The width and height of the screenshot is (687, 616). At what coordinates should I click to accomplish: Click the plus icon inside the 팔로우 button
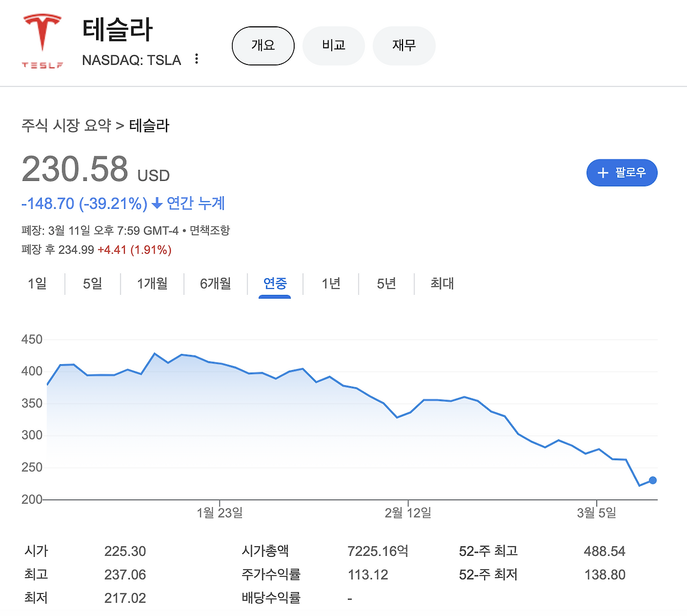pos(602,173)
